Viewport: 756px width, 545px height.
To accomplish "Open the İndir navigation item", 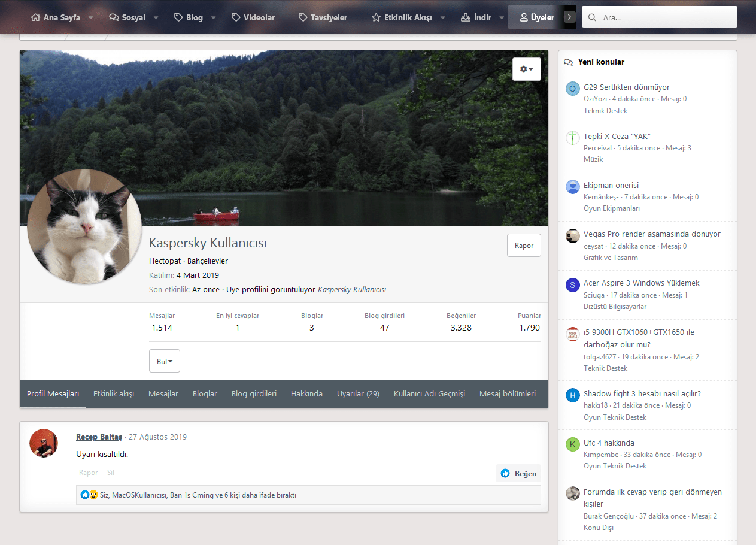I will point(476,17).
